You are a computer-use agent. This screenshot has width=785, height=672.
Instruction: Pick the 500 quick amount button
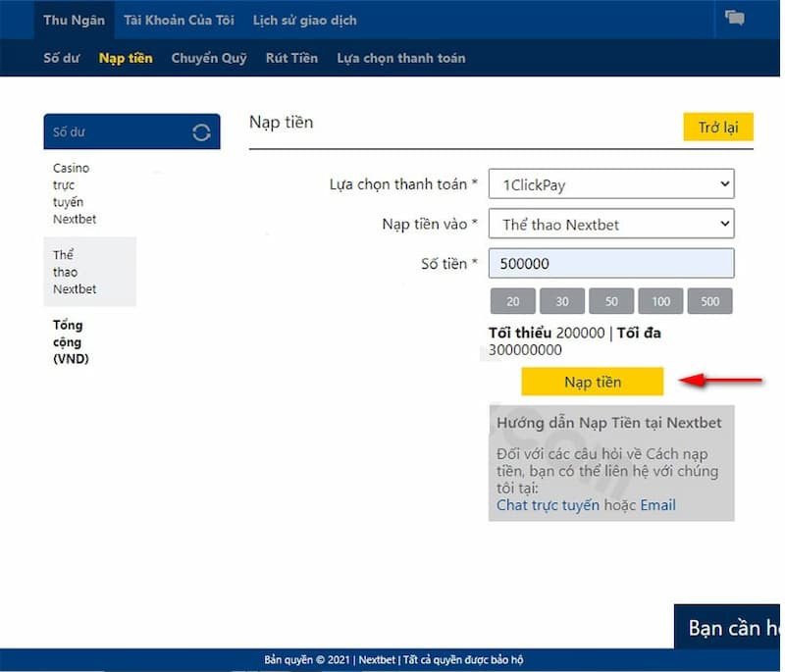point(709,301)
